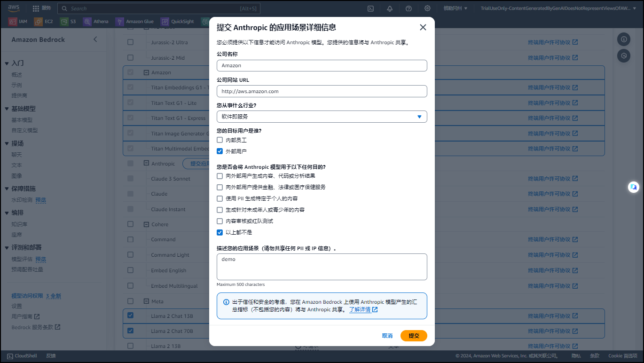Screen dimensions: 644x363
Task: Close the Anthropic use case dialog
Action: [423, 27]
